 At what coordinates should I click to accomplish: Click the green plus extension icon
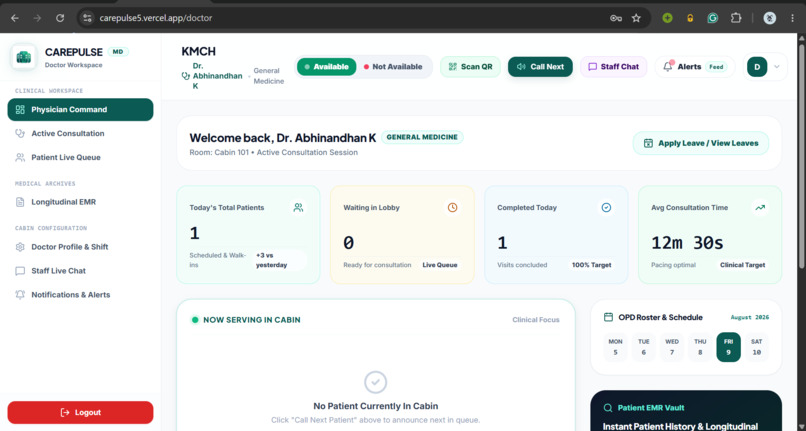click(667, 18)
